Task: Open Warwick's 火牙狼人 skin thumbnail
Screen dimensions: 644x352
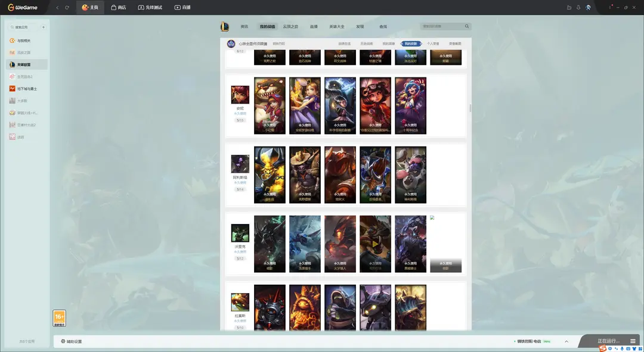Action: (x=340, y=244)
